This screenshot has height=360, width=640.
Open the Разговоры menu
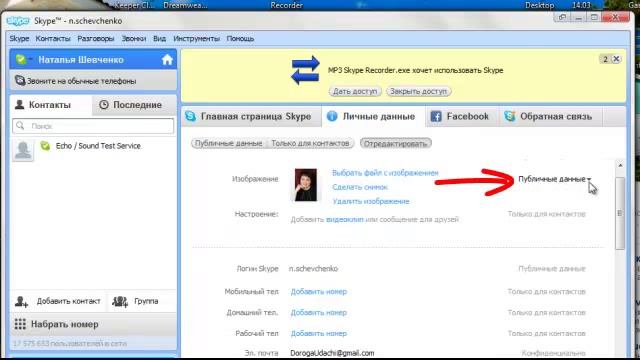[96, 38]
